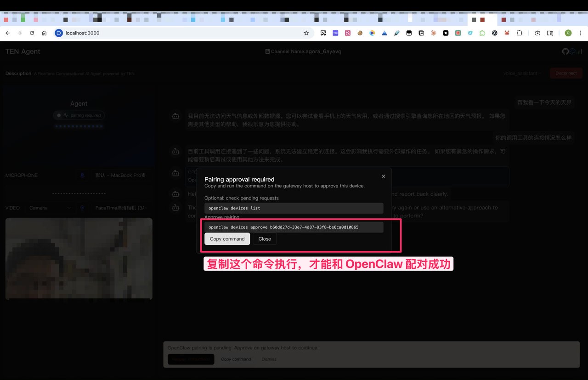This screenshot has width=588, height=380.
Task: Open the pink translate extension icon
Action: pyautogui.click(x=348, y=33)
